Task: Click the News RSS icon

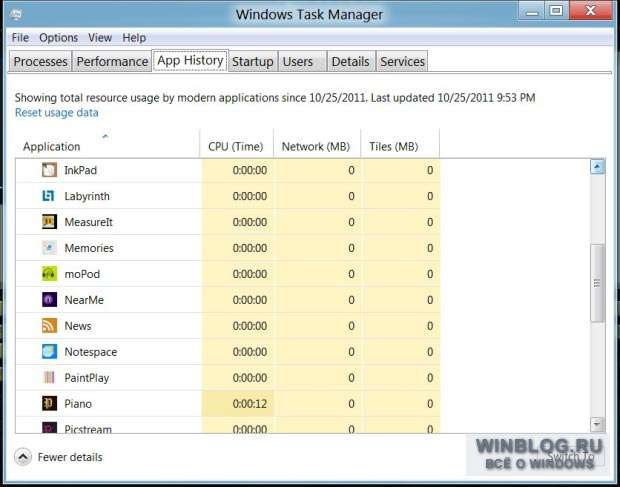Action: click(x=49, y=326)
